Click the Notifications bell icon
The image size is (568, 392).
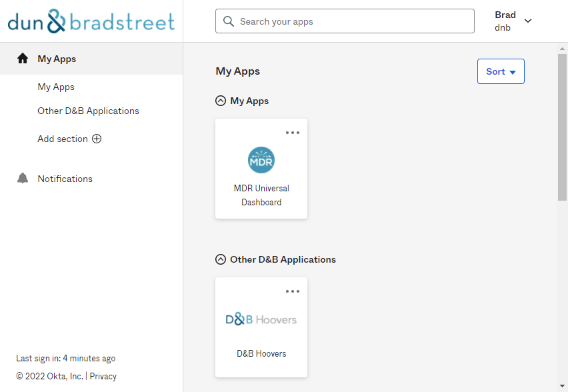pos(23,178)
